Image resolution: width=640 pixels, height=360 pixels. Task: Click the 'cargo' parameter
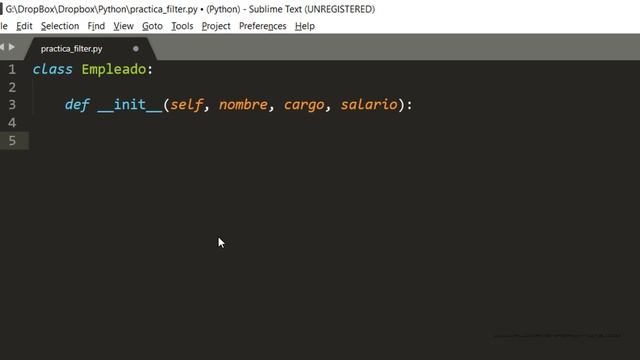pyautogui.click(x=304, y=106)
